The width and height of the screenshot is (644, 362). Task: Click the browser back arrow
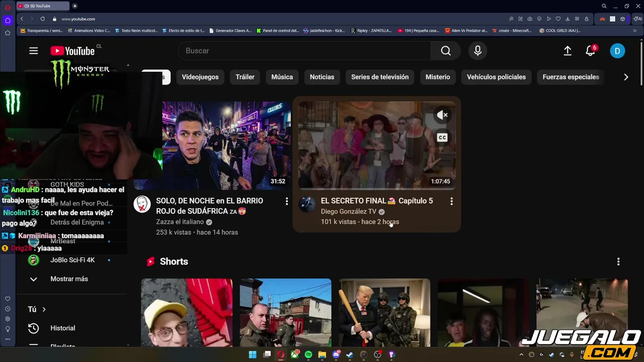tap(22, 19)
